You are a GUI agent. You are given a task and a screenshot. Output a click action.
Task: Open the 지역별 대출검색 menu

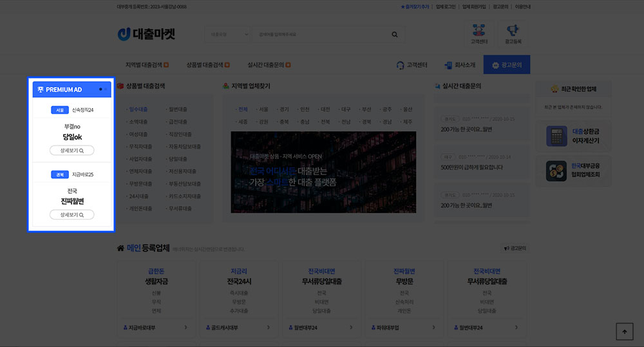[147, 65]
